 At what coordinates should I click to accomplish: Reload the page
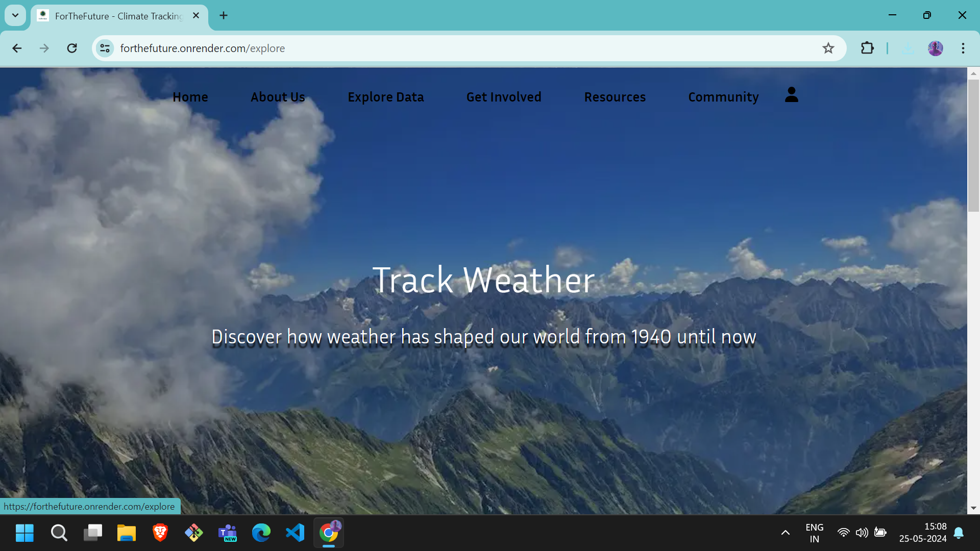click(x=72, y=48)
